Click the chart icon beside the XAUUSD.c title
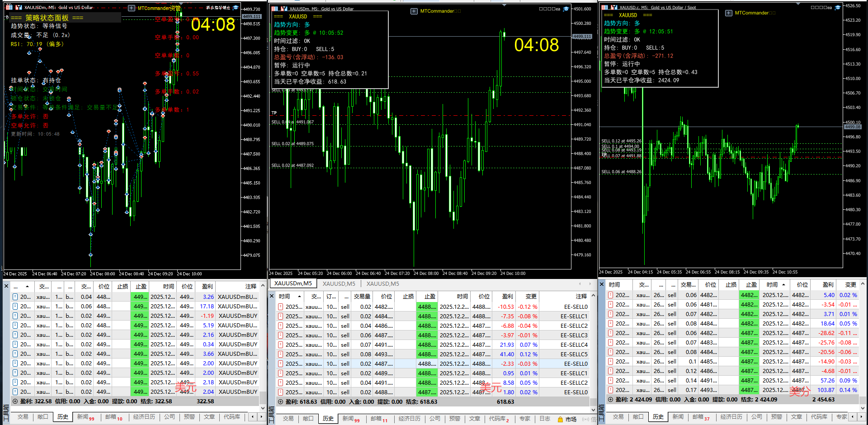The height and width of the screenshot is (425, 868). point(614,7)
